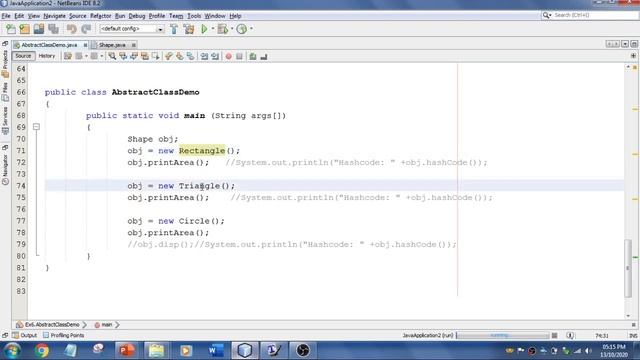
Task: Click OBS Studio taskbar icon
Action: pos(303,351)
